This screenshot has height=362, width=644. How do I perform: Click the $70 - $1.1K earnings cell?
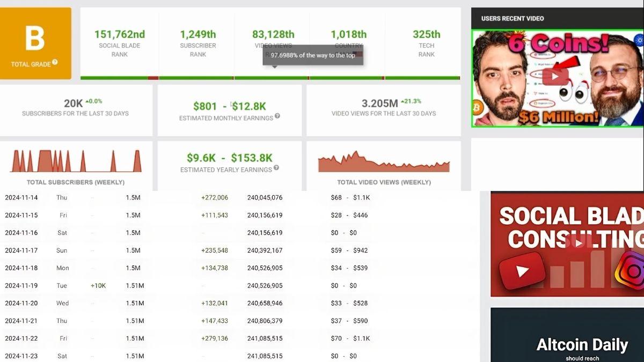point(350,338)
